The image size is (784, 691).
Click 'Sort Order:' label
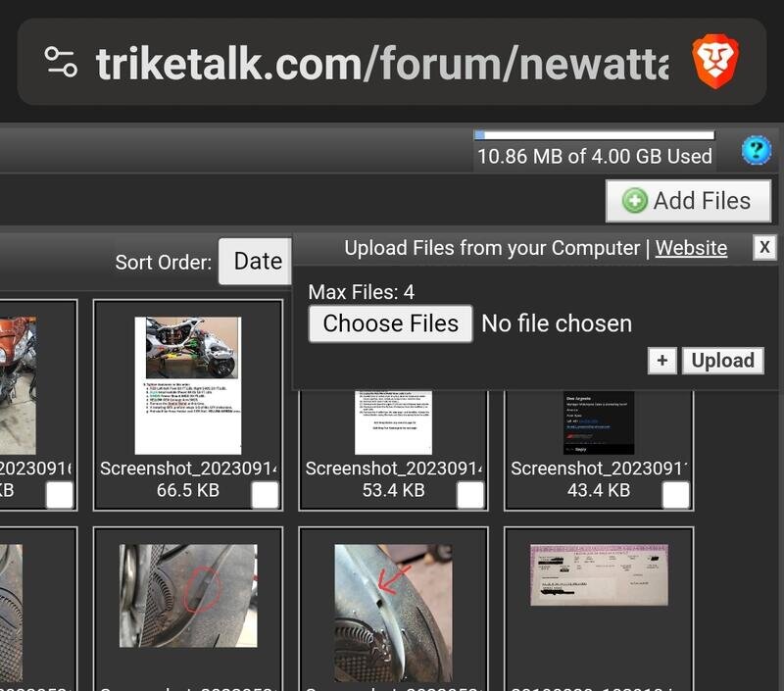pos(164,262)
